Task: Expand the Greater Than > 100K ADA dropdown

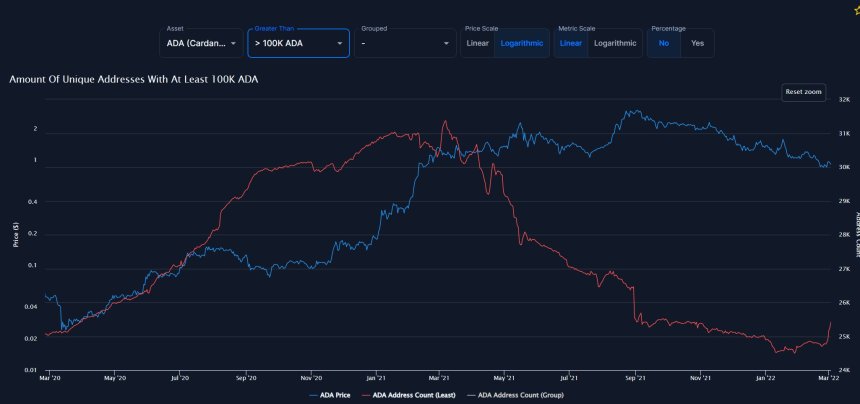Action: pyautogui.click(x=299, y=43)
